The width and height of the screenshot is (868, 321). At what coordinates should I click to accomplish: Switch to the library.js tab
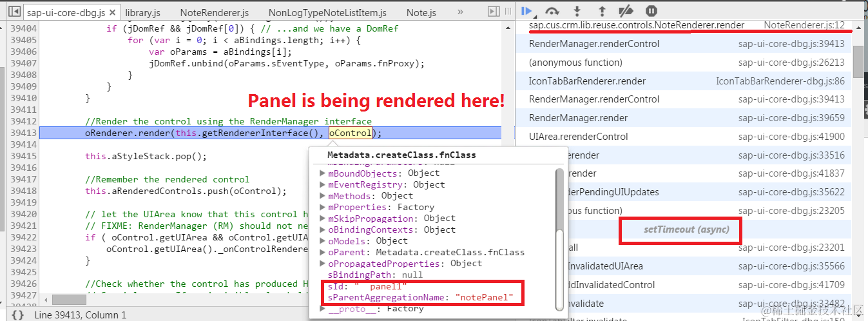click(142, 13)
